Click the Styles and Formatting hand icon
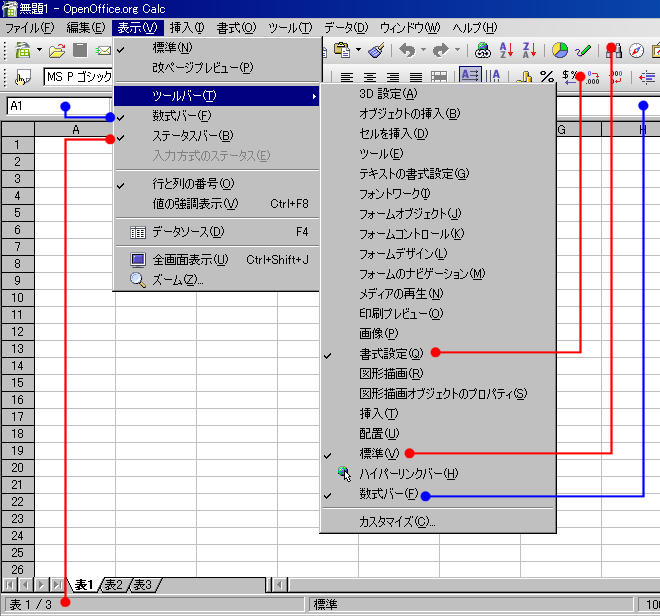Image resolution: width=660 pixels, height=616 pixels. coord(23,77)
